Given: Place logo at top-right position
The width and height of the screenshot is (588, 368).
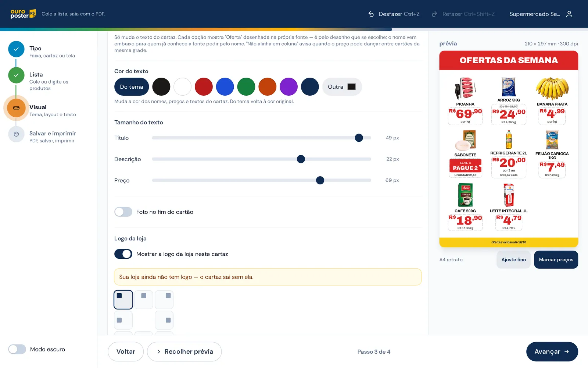Looking at the screenshot, I should tap(164, 300).
